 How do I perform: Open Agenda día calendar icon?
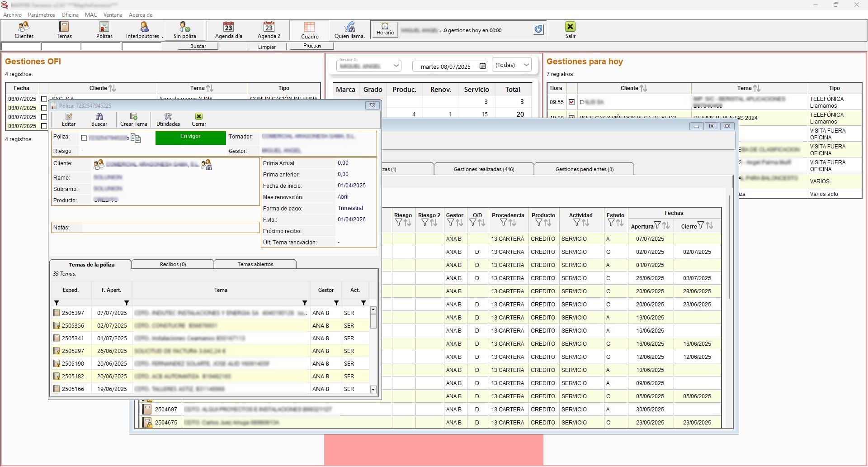tap(229, 30)
